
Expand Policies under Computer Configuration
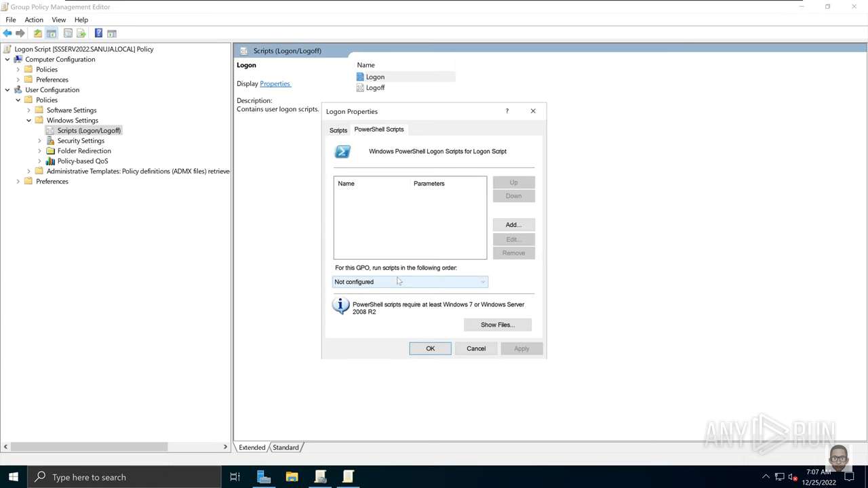pyautogui.click(x=18, y=69)
